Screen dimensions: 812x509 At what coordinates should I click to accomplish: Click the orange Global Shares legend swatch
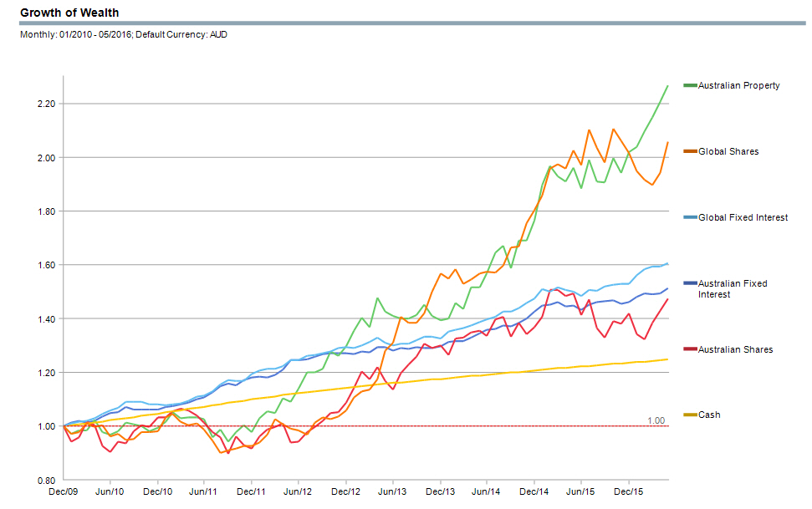tap(690, 151)
